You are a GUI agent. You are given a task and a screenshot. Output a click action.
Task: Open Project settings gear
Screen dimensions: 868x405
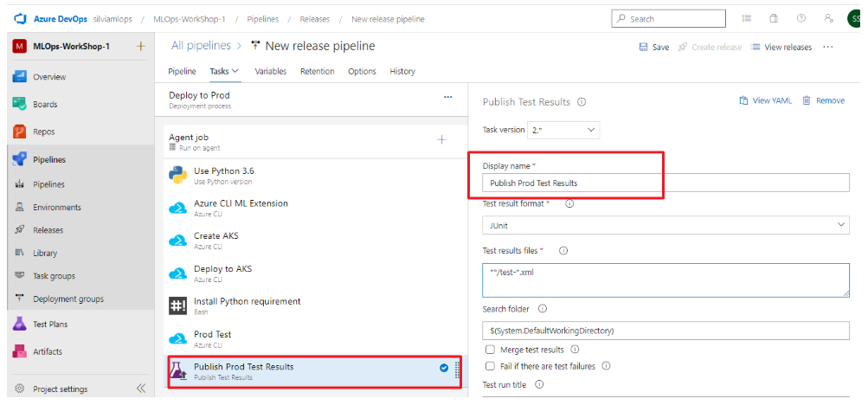coord(20,389)
